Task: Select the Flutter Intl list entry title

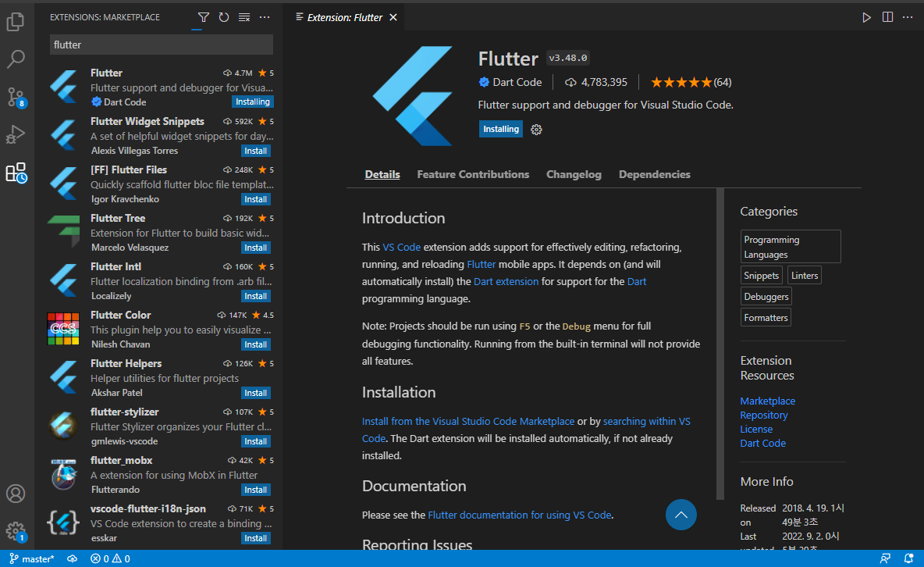Action: (116, 266)
